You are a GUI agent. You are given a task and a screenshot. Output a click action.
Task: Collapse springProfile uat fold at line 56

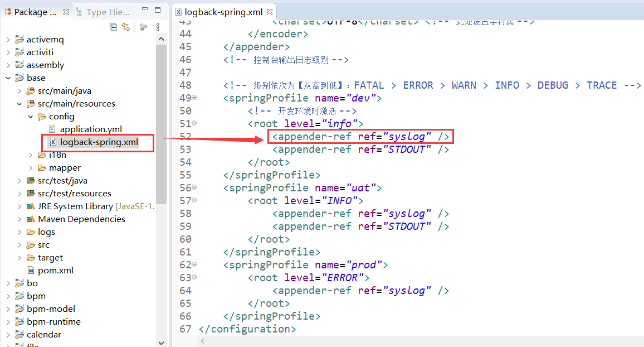tap(194, 187)
